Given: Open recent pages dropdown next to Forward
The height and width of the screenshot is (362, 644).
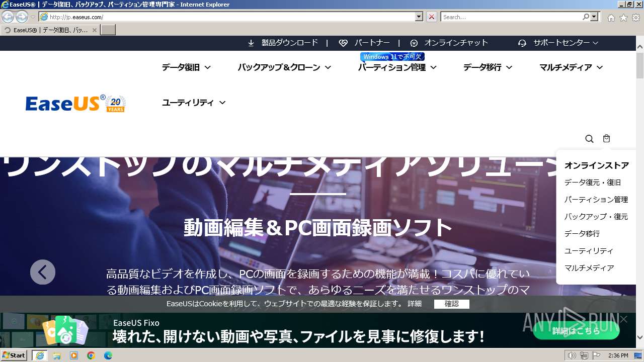Looking at the screenshot, I should pyautogui.click(x=33, y=17).
